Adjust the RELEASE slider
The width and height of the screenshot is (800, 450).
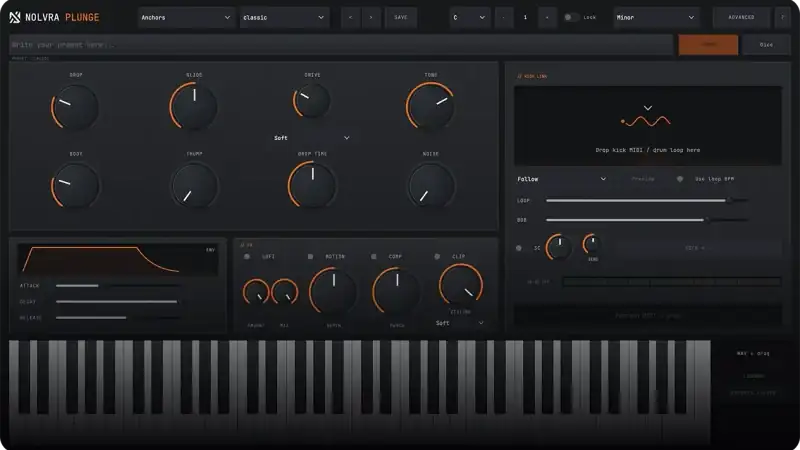pyautogui.click(x=118, y=317)
